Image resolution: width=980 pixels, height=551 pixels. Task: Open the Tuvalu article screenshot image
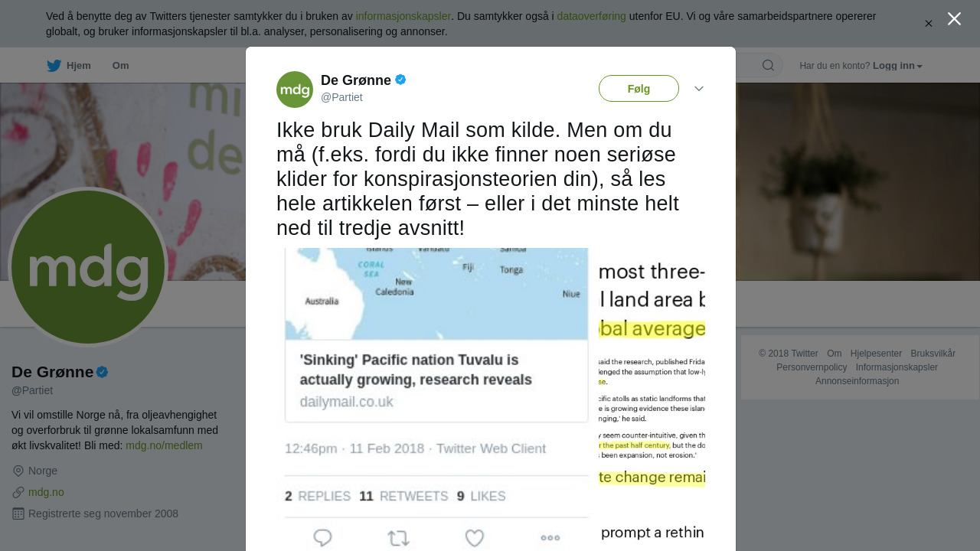[x=491, y=399]
